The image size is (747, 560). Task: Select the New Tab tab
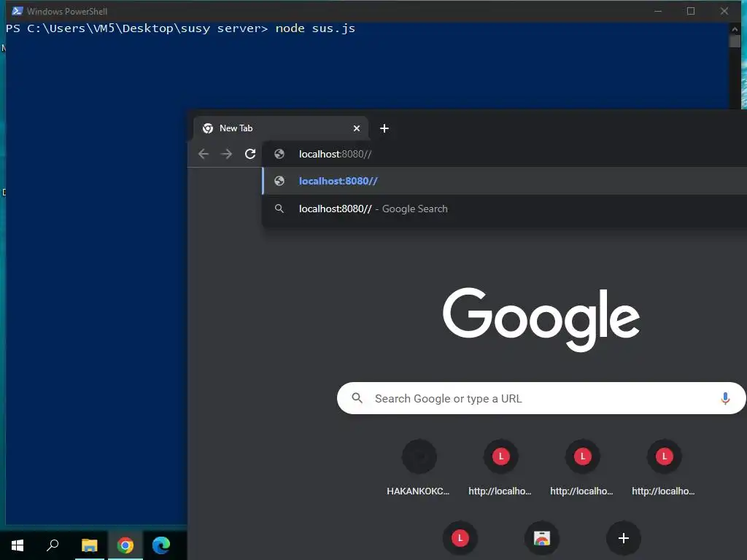click(280, 128)
